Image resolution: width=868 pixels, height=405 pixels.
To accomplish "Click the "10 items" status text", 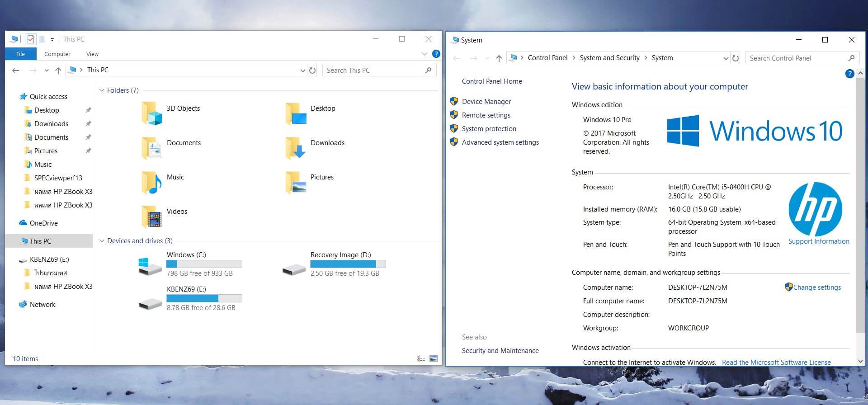I will click(x=25, y=359).
